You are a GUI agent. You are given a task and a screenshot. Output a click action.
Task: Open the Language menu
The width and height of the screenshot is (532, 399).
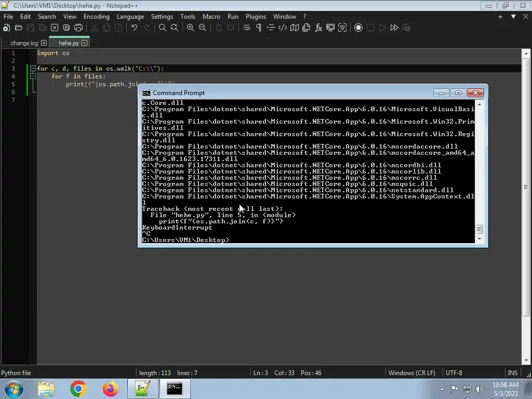130,16
